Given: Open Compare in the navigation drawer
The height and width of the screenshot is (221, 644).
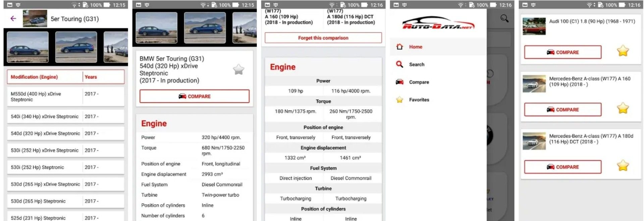Looking at the screenshot, I should 438,82.
